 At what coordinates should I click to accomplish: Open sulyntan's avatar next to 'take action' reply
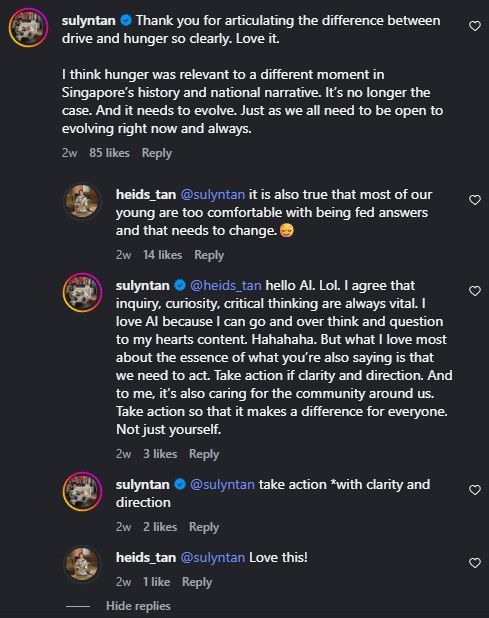click(82, 491)
